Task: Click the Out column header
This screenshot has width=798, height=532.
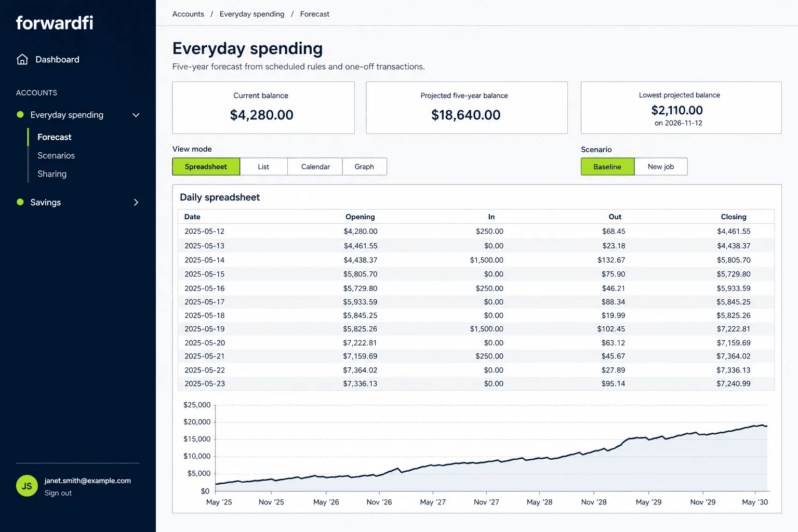Action: pyautogui.click(x=615, y=217)
